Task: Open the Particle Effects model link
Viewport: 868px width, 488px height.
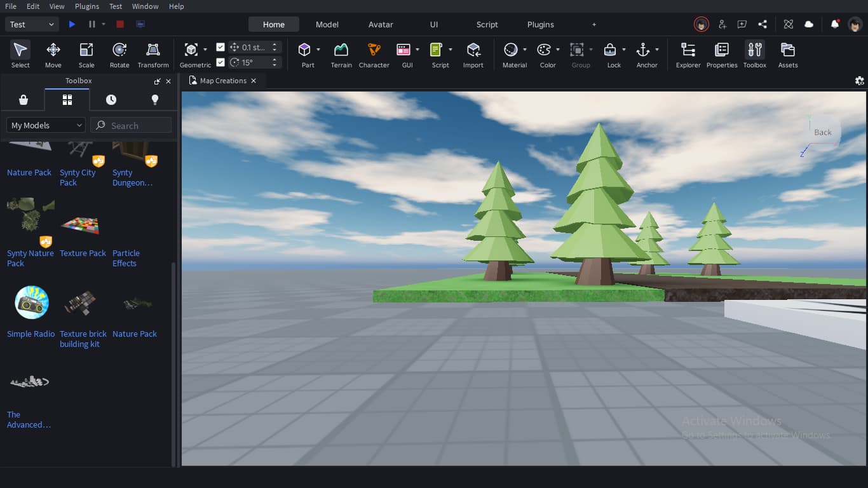Action: pyautogui.click(x=126, y=258)
